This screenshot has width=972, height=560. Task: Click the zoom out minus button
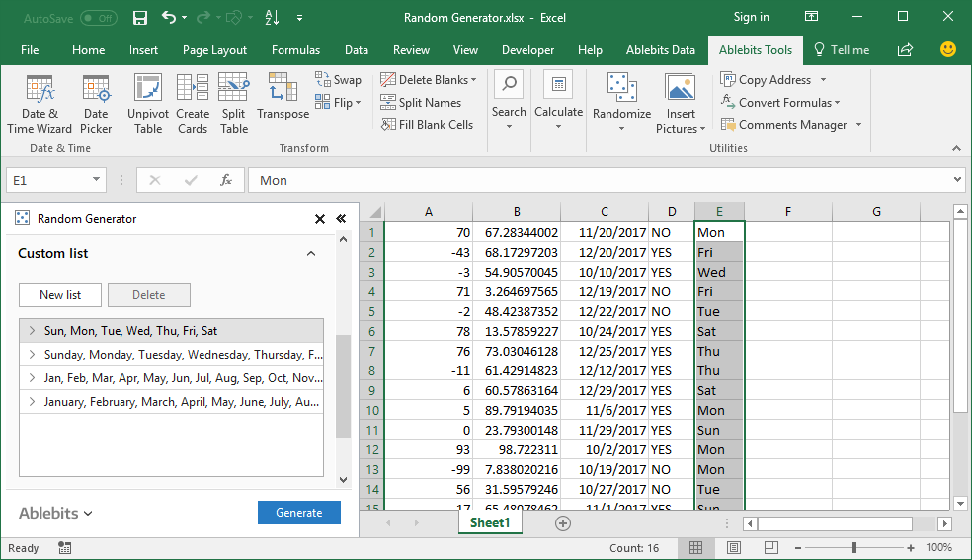click(798, 547)
